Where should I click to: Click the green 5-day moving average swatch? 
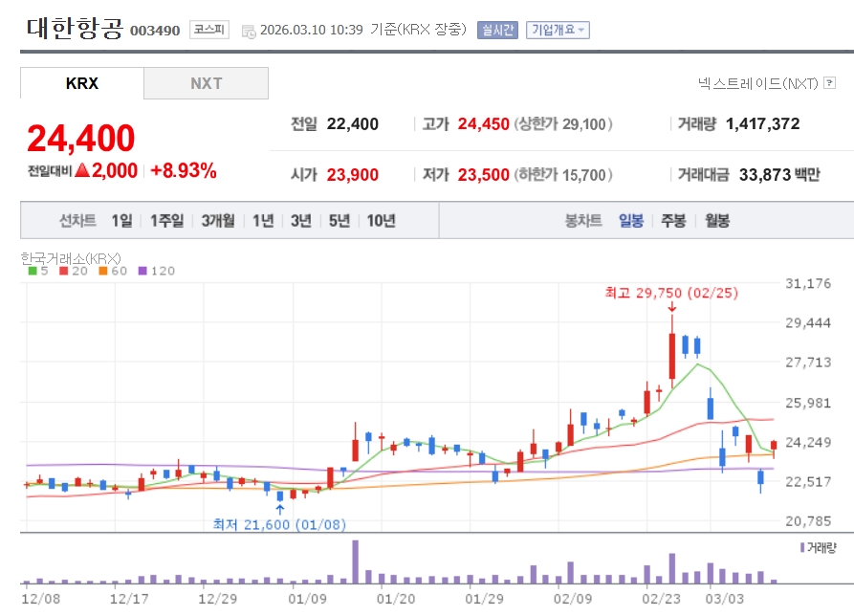point(33,271)
